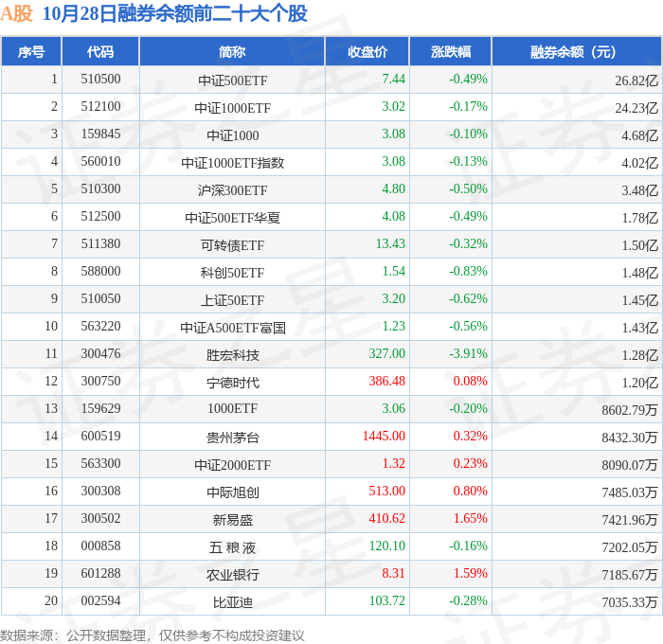The image size is (663, 644).
Task: Click closing price 386.48
Action: [386, 382]
